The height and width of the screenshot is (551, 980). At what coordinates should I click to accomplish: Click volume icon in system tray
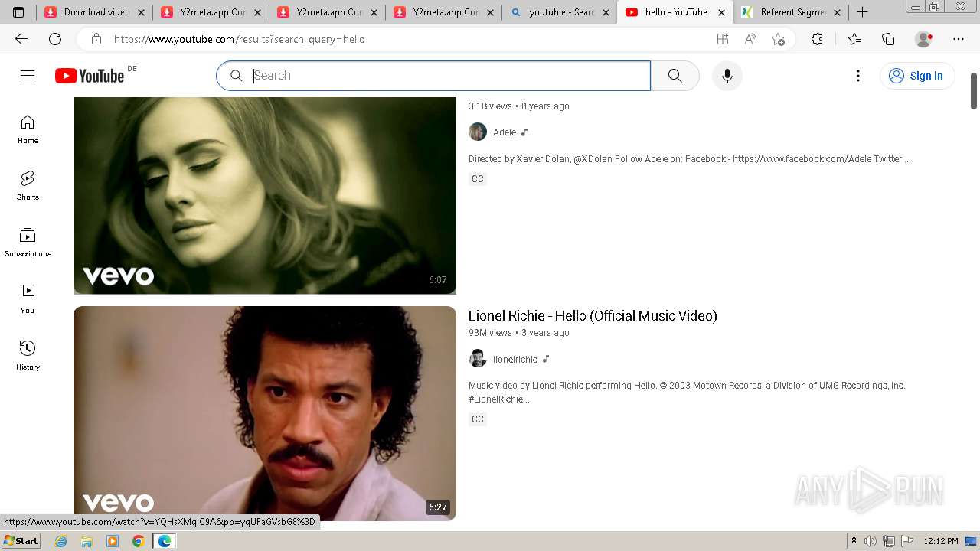(871, 541)
